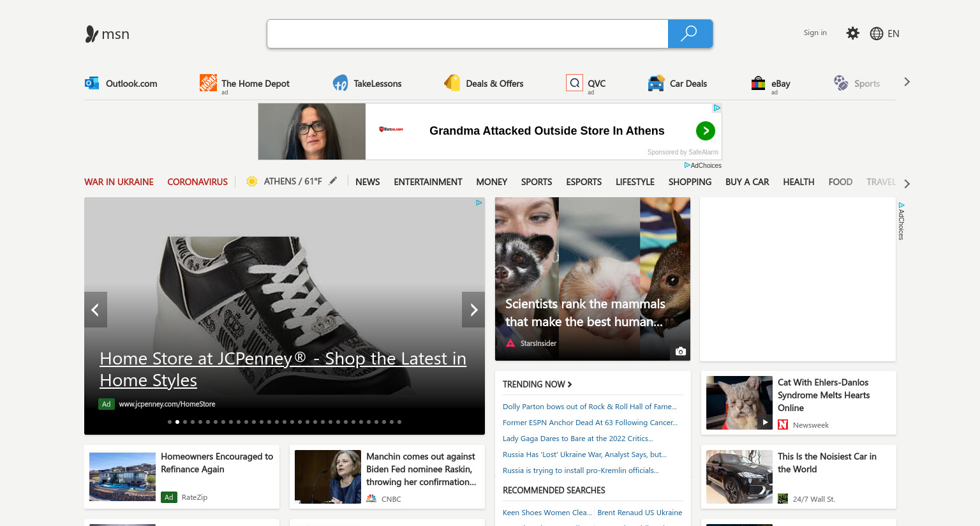Image resolution: width=980 pixels, height=526 pixels.
Task: Open photo gallery camera icon on mammals story
Action: (x=681, y=351)
